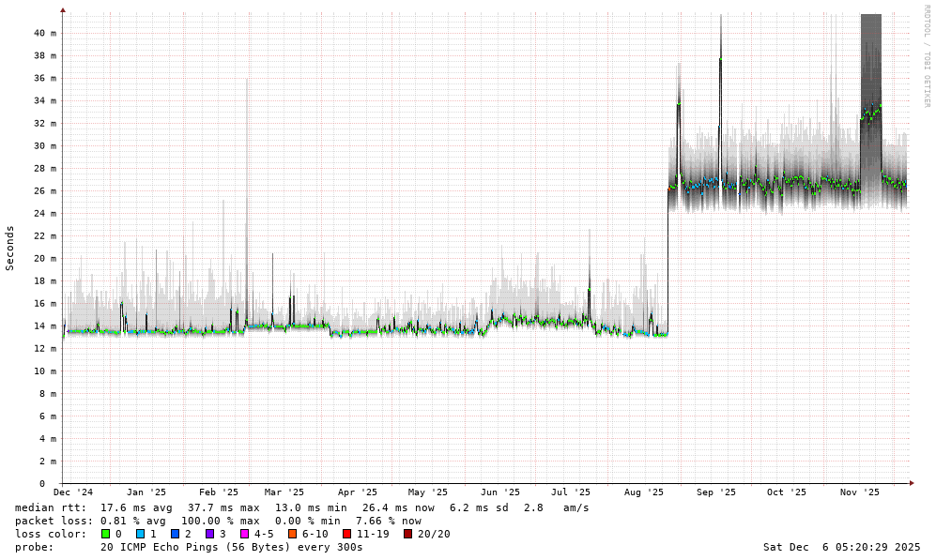
Task: Click the green legend color square
Action: (105, 534)
